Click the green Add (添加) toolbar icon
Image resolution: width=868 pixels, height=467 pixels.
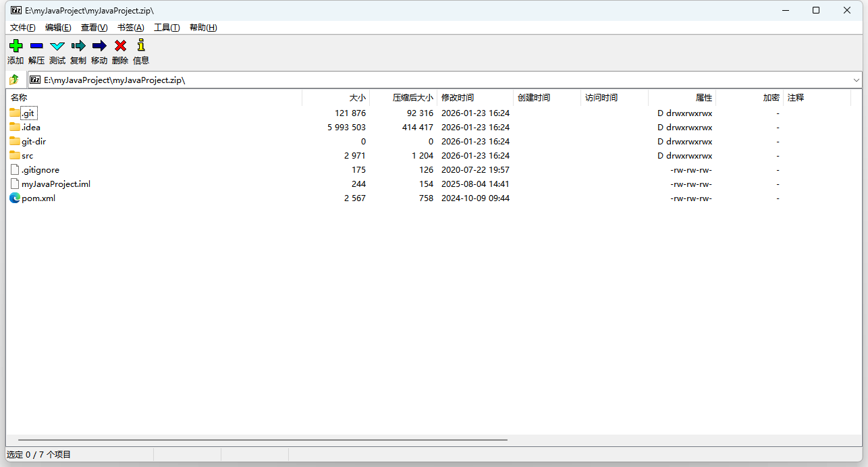(16, 46)
